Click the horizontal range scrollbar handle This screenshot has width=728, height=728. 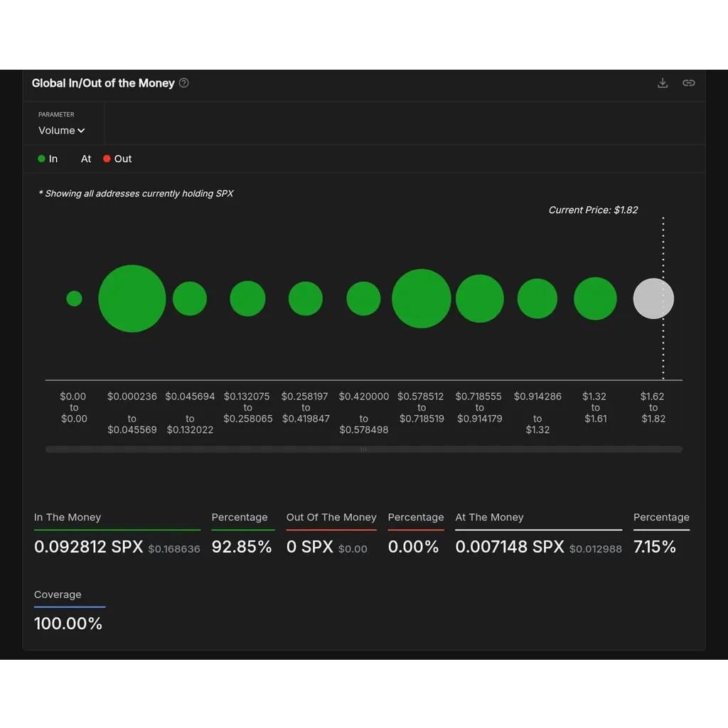tap(363, 449)
